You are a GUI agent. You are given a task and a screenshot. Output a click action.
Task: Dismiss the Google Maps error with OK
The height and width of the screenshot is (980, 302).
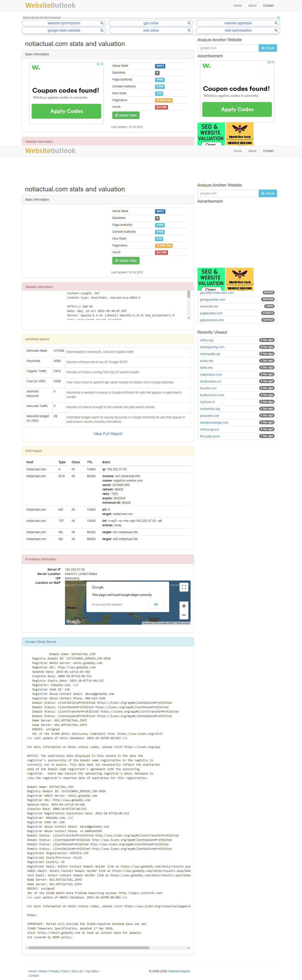pyautogui.click(x=156, y=605)
